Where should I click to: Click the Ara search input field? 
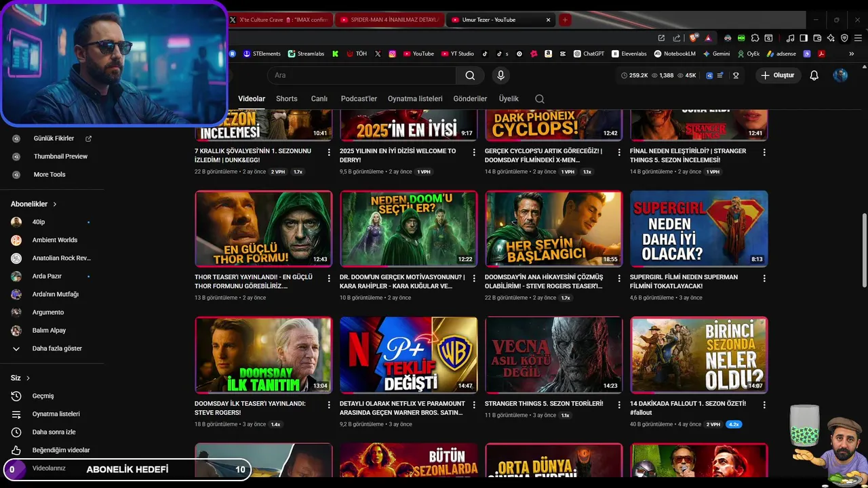pos(362,75)
